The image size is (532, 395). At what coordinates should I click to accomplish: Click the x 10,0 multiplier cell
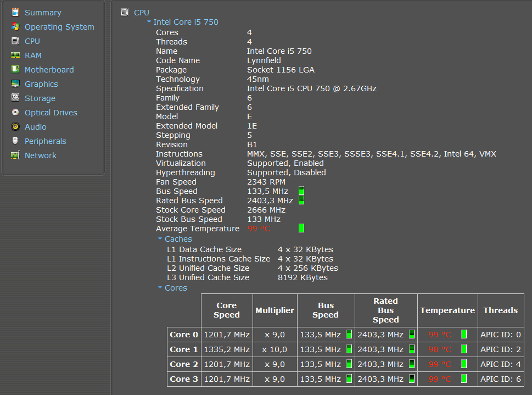coord(275,349)
